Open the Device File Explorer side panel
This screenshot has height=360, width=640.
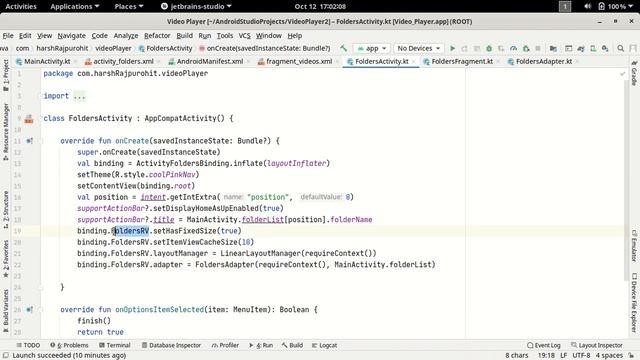coord(634,302)
